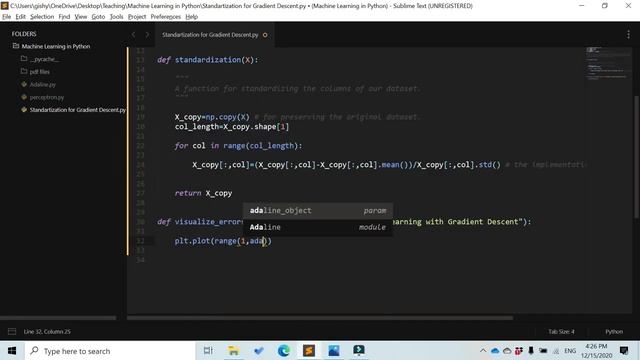This screenshot has width=640, height=360.
Task: Click Line 32, Column 25 status text
Action: (47, 331)
